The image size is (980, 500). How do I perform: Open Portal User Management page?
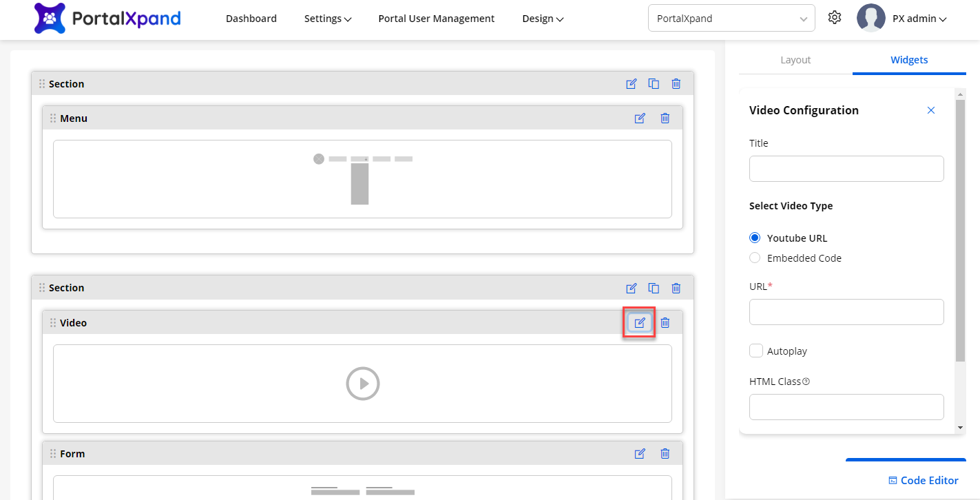point(436,19)
